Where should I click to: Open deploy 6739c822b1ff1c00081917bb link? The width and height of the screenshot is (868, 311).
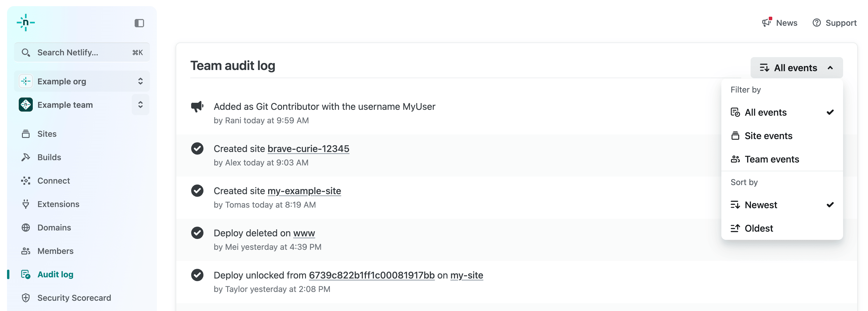click(371, 275)
